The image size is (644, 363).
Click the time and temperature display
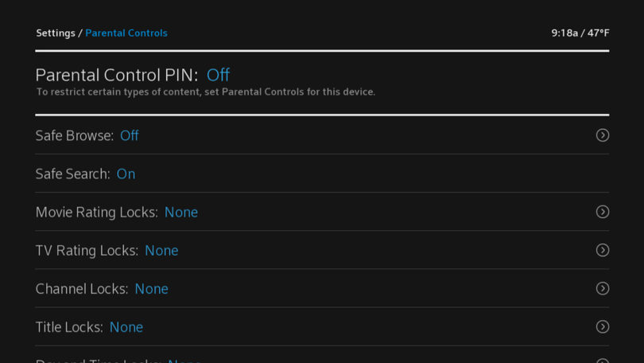[x=580, y=33]
